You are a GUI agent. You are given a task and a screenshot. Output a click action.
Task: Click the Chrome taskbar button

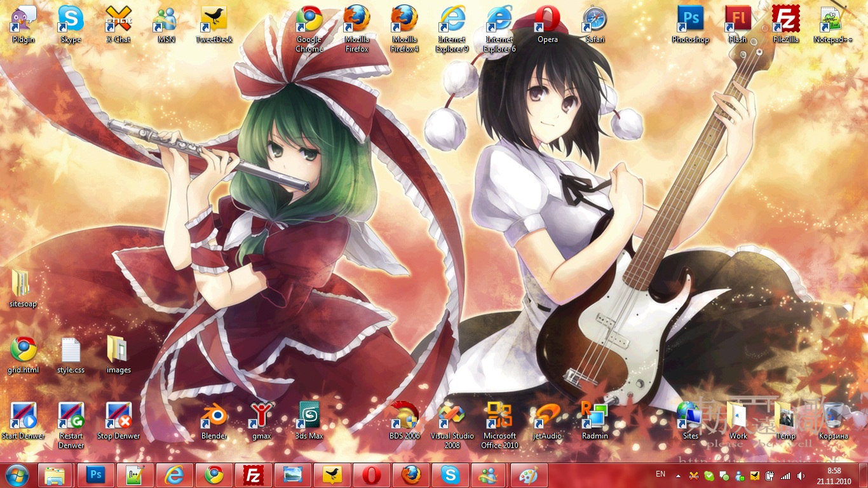(x=214, y=475)
